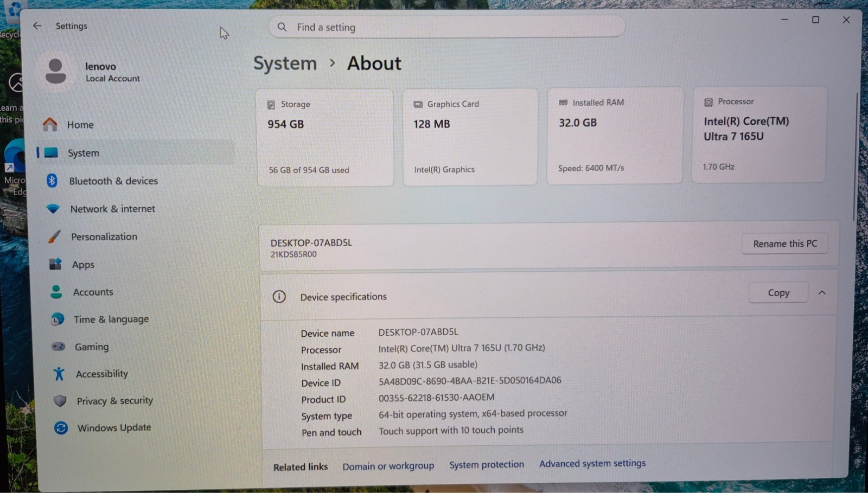The height and width of the screenshot is (493, 868).
Task: Open the Gaming controller icon
Action: (58, 347)
